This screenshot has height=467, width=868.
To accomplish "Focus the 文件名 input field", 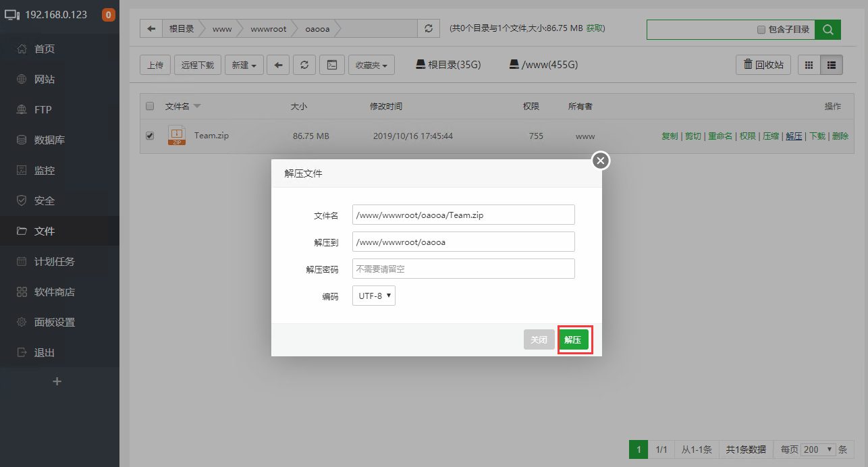I will 464,215.
